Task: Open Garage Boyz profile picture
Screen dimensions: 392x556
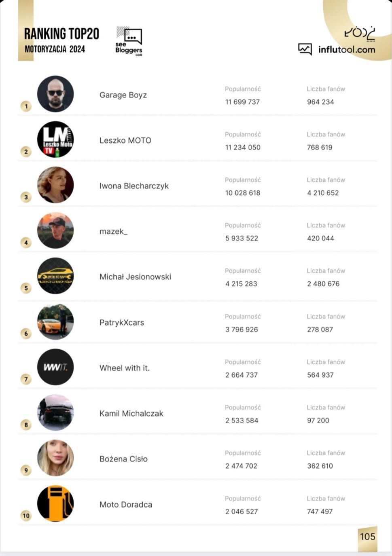Action: coord(55,94)
